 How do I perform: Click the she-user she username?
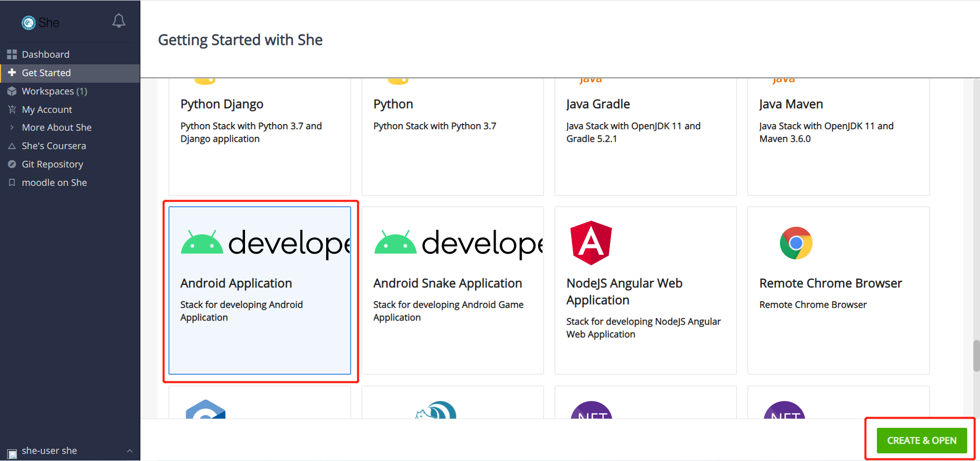click(50, 451)
